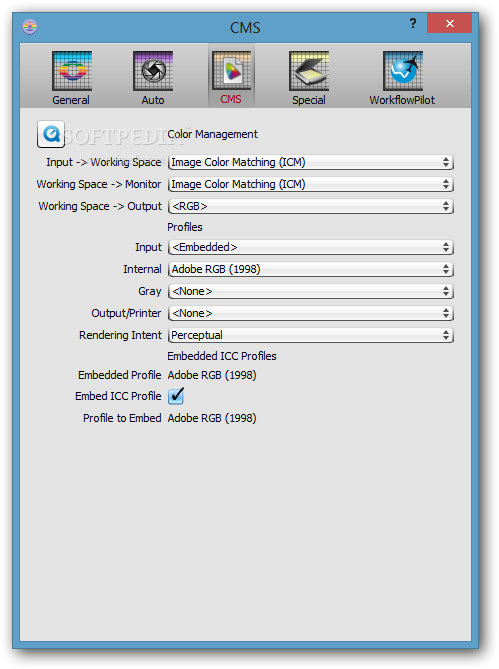Switch to the Special tab label
The height and width of the screenshot is (669, 499).
tap(309, 101)
